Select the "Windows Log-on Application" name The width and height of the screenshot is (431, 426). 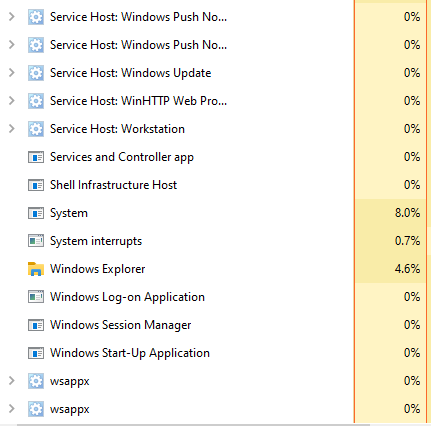coord(127,297)
